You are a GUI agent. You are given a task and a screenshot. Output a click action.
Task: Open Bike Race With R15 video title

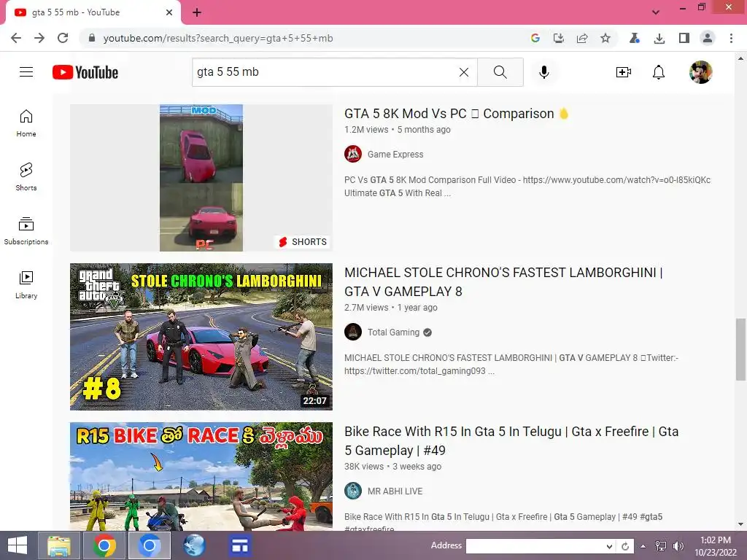tap(511, 441)
